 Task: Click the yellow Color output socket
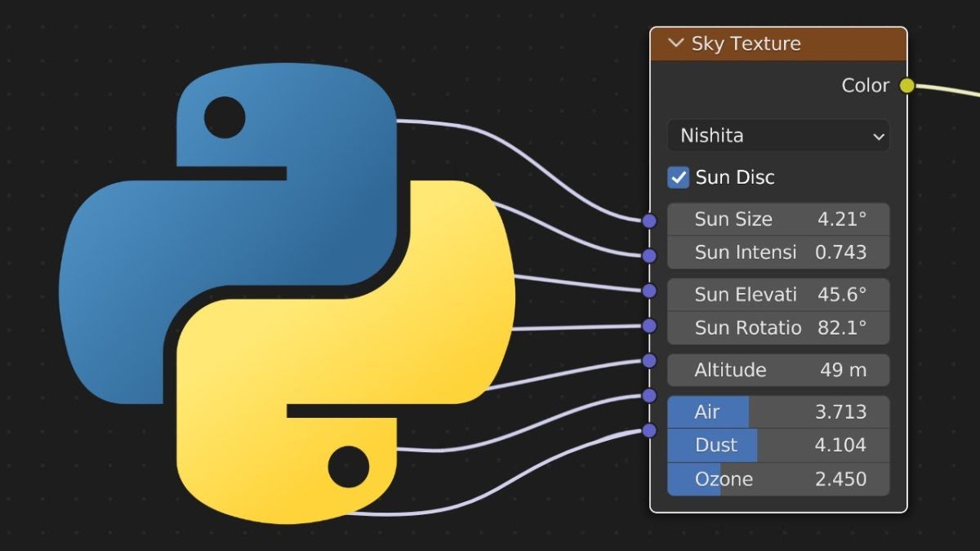906,86
